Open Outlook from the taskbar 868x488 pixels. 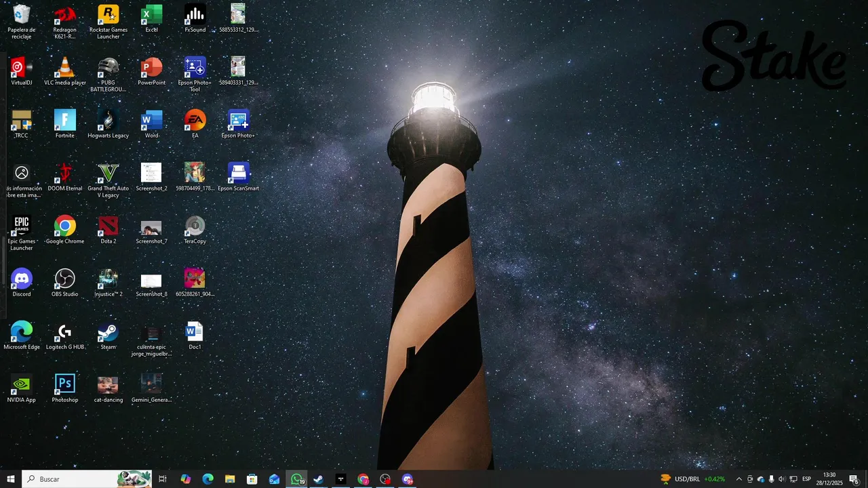click(x=275, y=479)
